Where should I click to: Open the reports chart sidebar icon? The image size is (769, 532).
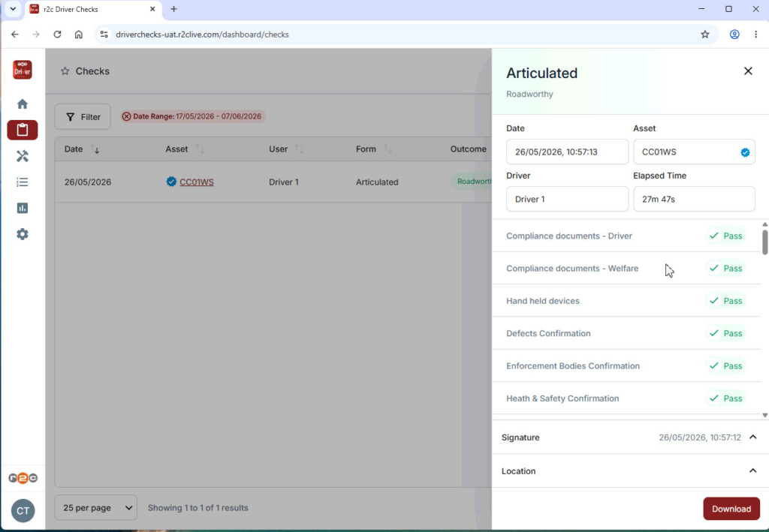(x=22, y=208)
